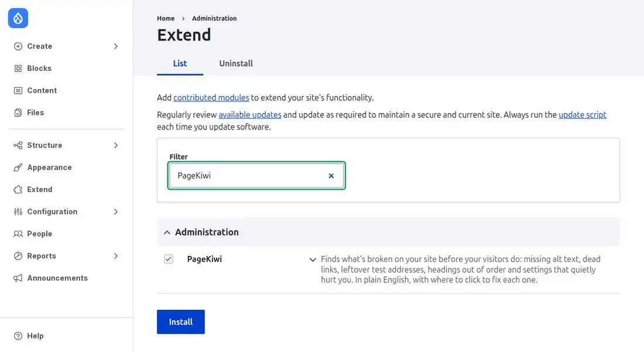
Task: Click the Reports pie-chart icon
Action: [x=18, y=257]
